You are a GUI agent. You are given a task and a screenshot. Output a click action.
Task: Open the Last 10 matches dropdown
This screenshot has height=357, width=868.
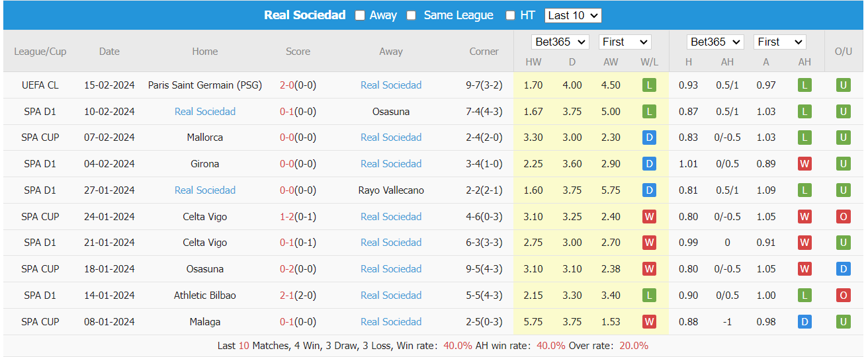click(573, 15)
